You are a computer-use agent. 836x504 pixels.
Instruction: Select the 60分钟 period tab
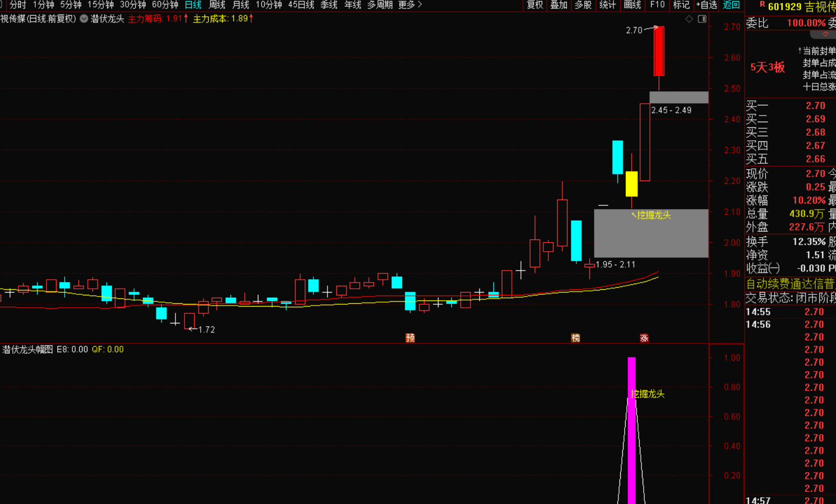(x=165, y=5)
